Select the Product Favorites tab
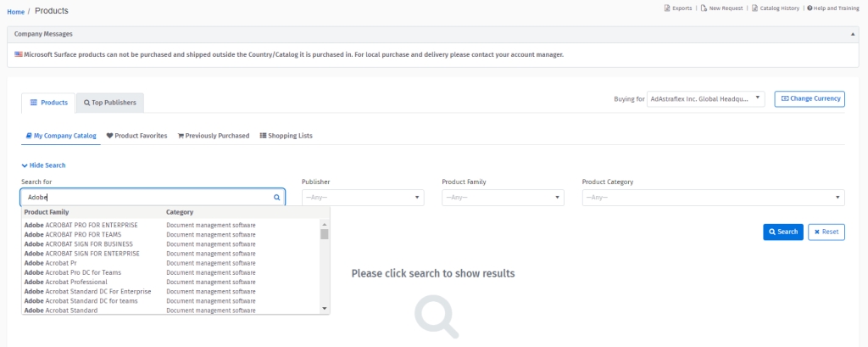This screenshot has height=347, width=868. [x=136, y=136]
